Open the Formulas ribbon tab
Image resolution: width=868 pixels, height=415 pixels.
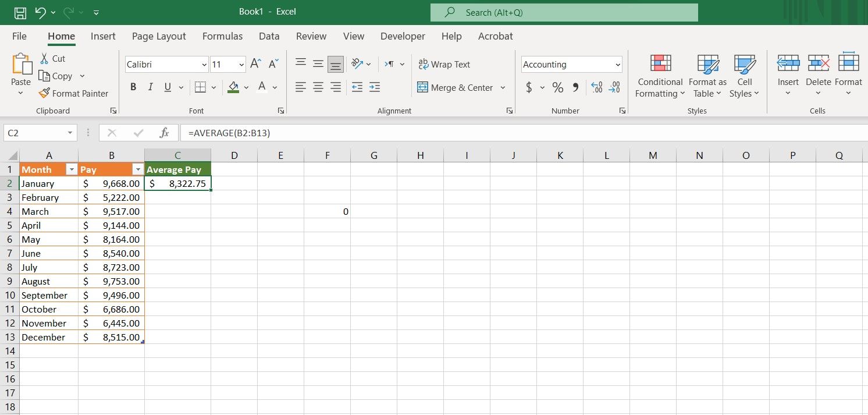pos(222,36)
